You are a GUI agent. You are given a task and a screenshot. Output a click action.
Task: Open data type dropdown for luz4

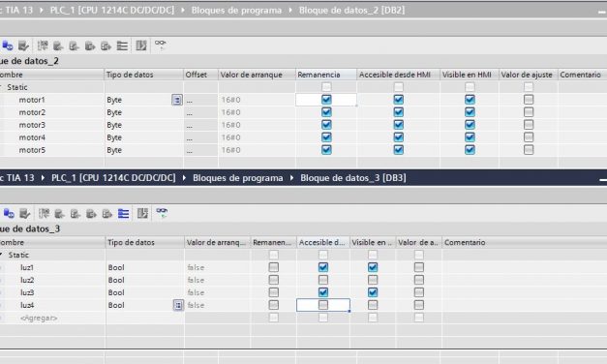(x=178, y=305)
